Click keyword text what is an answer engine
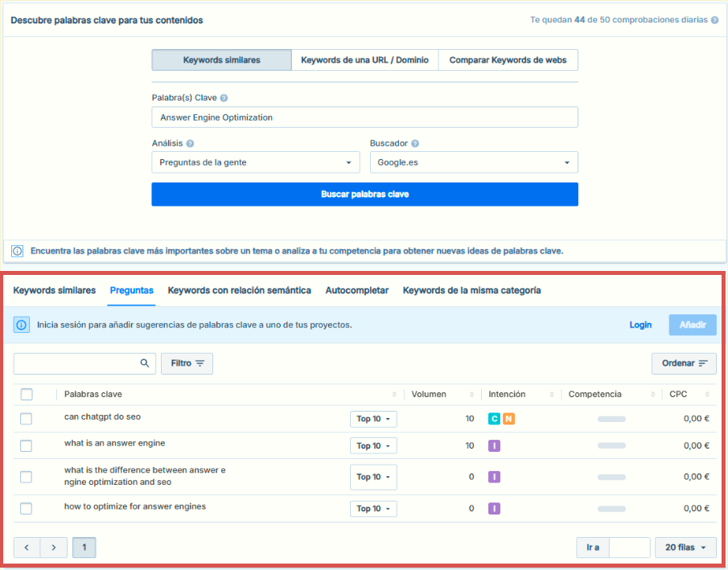The image size is (728, 570). (x=115, y=443)
